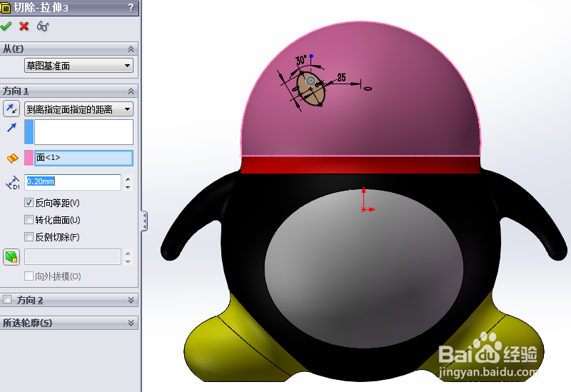This screenshot has width=571, height=392.
Task: Toggle detailed preview glasses icon
Action: coord(43,26)
